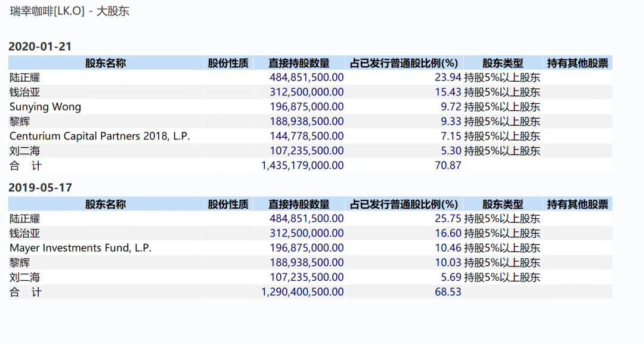The width and height of the screenshot is (644, 344).
Task: Click the percentage 9.72
Action: click(x=451, y=107)
